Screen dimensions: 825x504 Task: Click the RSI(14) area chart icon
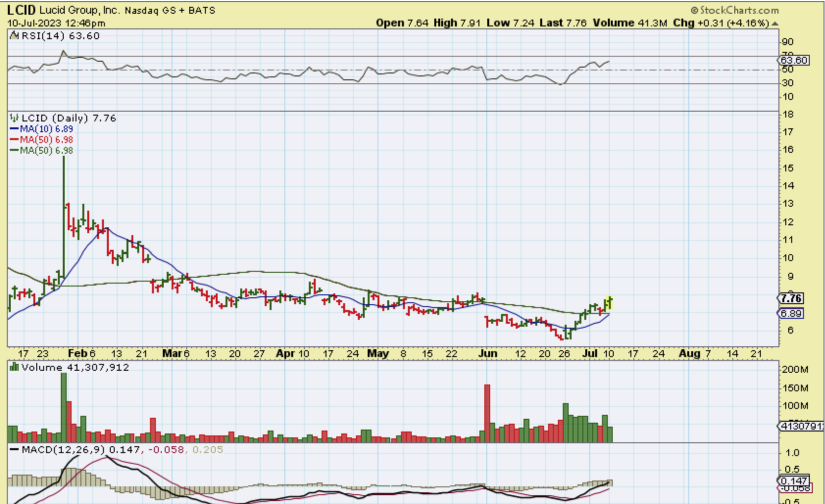[14, 36]
